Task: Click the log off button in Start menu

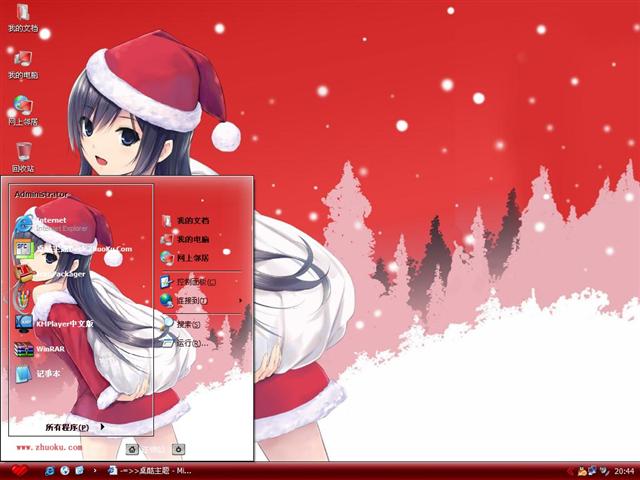Action: tap(132, 449)
